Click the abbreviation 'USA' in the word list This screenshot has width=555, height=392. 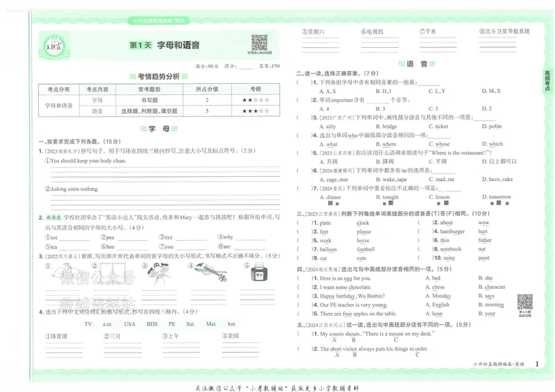pos(130,324)
